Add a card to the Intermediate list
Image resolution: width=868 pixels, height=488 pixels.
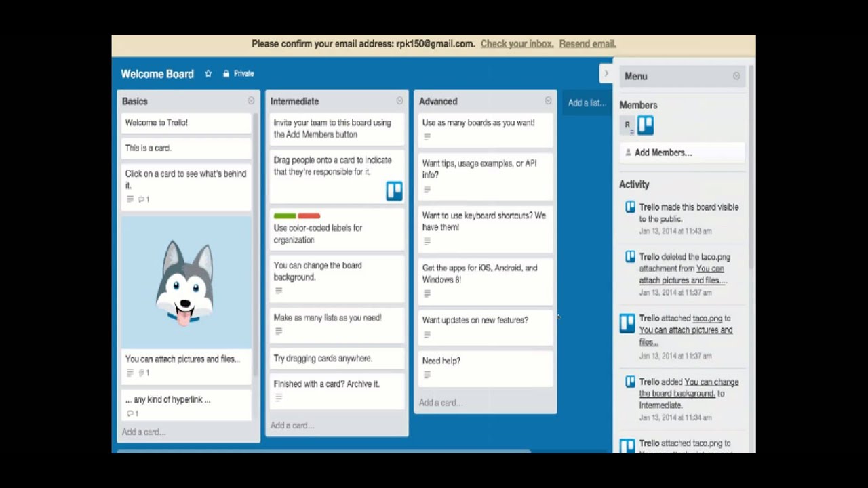point(292,426)
